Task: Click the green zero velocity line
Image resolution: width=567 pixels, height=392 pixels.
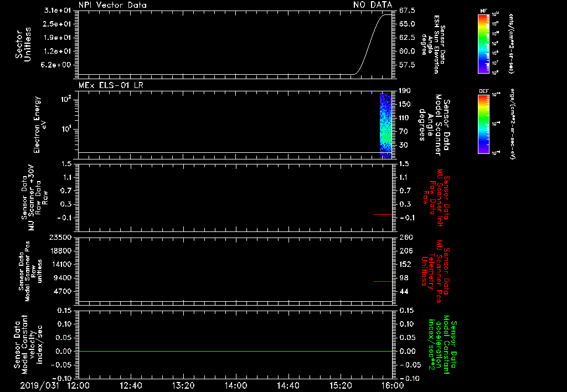Action: tap(235, 351)
